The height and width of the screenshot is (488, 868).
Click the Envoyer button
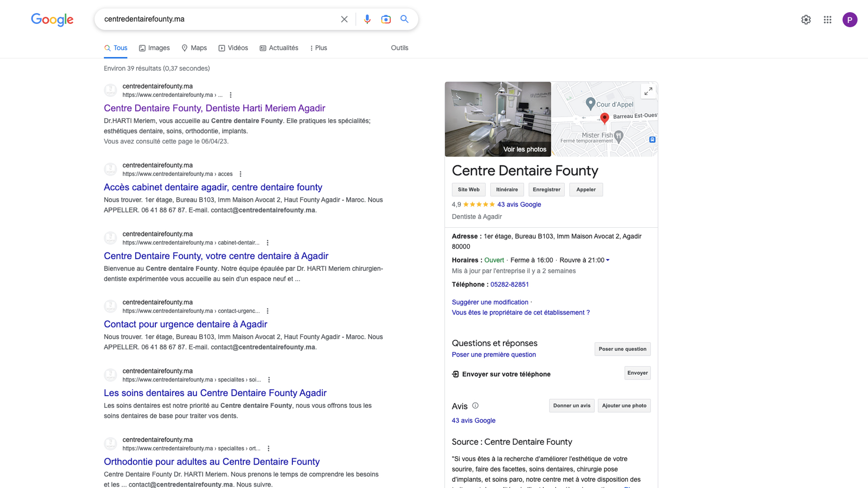point(638,373)
